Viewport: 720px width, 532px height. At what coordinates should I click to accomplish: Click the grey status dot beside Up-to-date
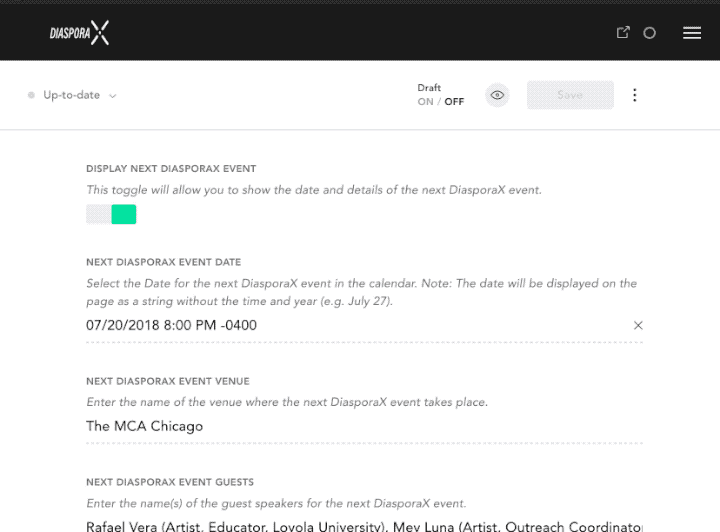pos(31,95)
